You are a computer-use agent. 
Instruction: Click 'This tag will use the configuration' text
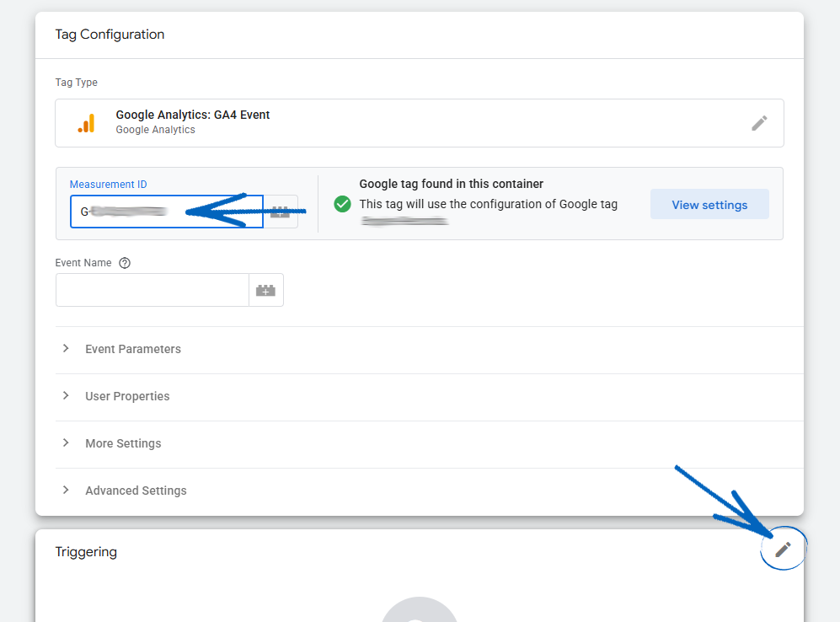pos(488,204)
